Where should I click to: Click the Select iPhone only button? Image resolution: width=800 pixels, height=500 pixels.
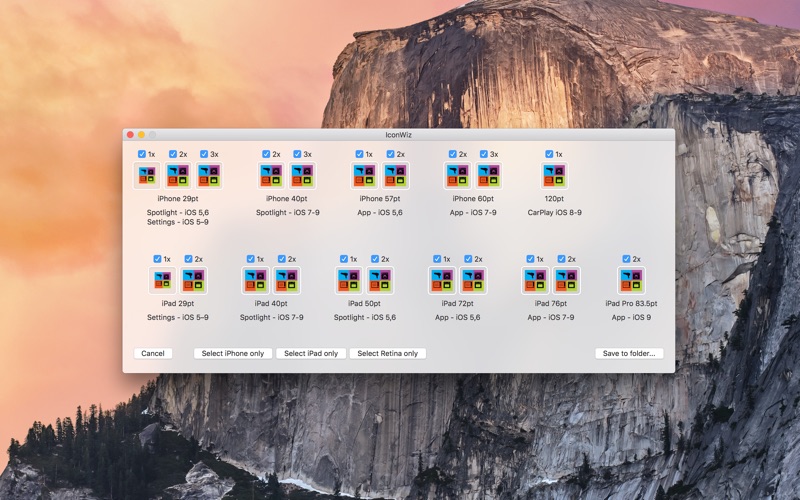point(233,353)
